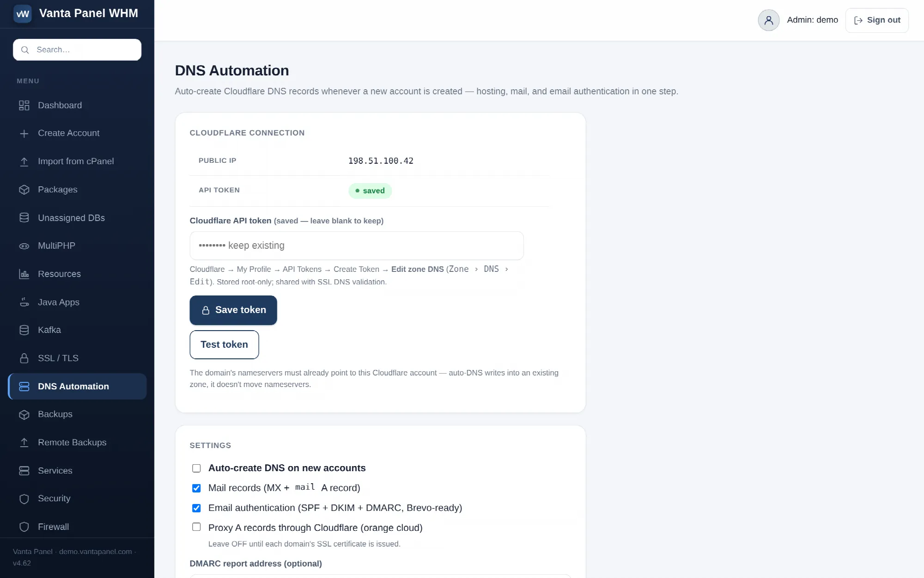Click the Dashboard grid icon
Image resolution: width=924 pixels, height=578 pixels.
click(x=24, y=105)
